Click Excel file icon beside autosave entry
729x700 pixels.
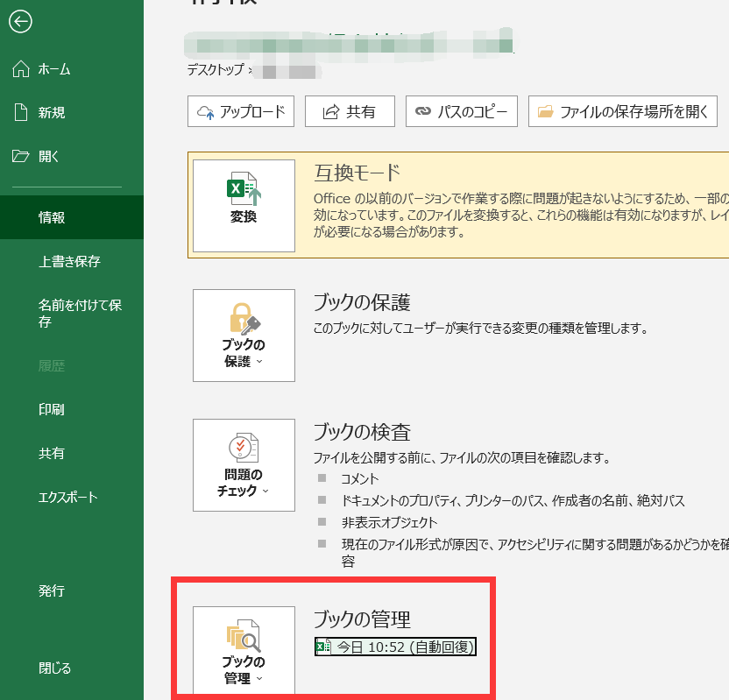tap(323, 647)
